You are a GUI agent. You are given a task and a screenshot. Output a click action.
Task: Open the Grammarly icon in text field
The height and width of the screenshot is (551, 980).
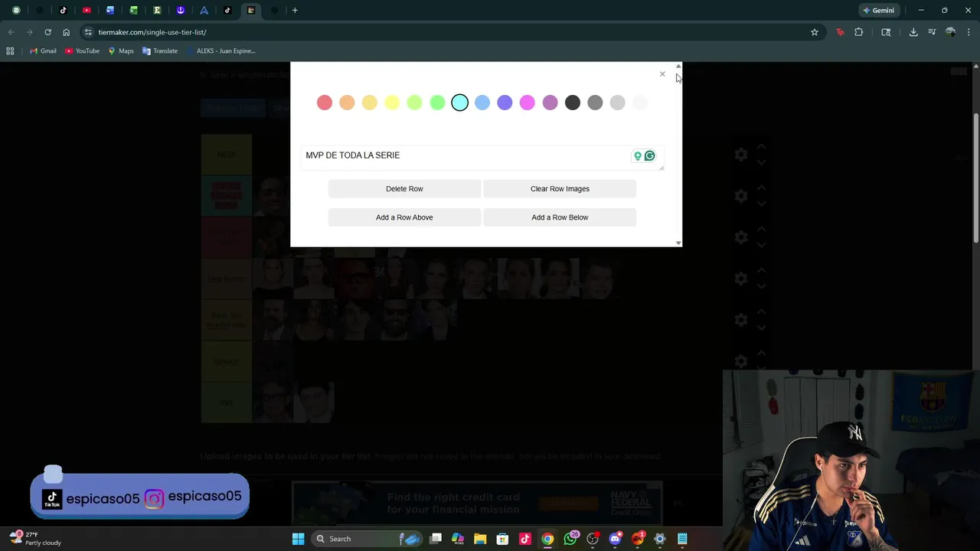tap(650, 156)
